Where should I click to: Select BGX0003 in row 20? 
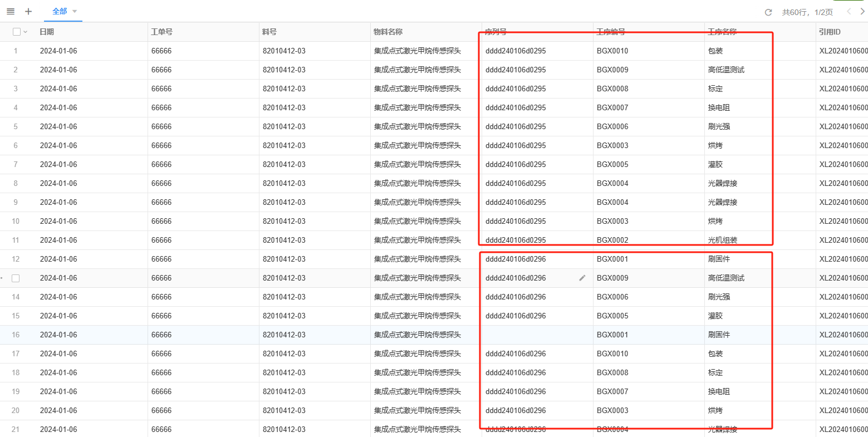612,410
